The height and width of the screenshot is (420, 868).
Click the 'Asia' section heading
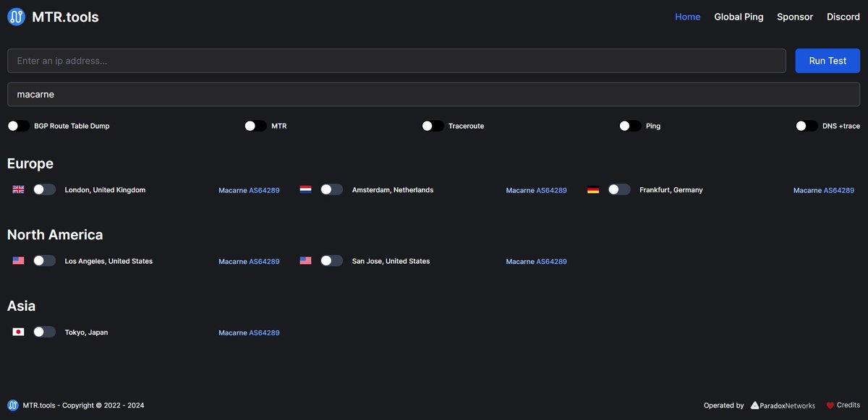(x=22, y=306)
